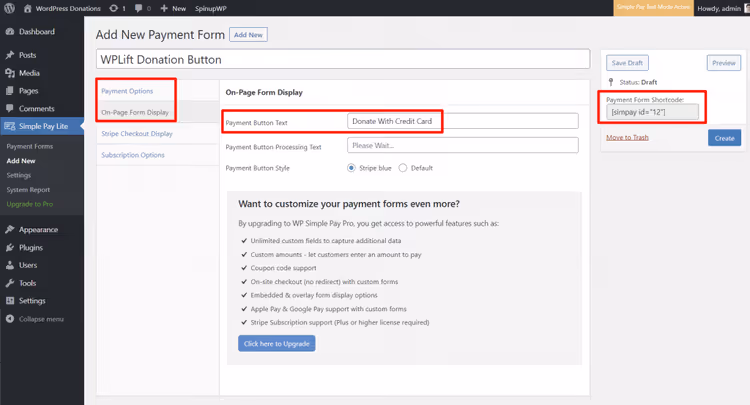Click the Appearance menu label
750x405 pixels.
[38, 230]
